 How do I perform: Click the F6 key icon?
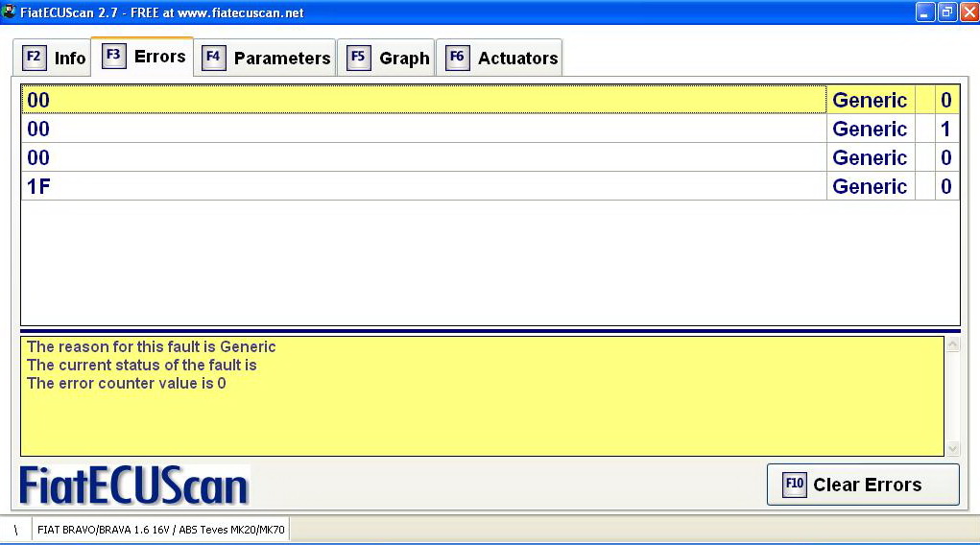457,59
